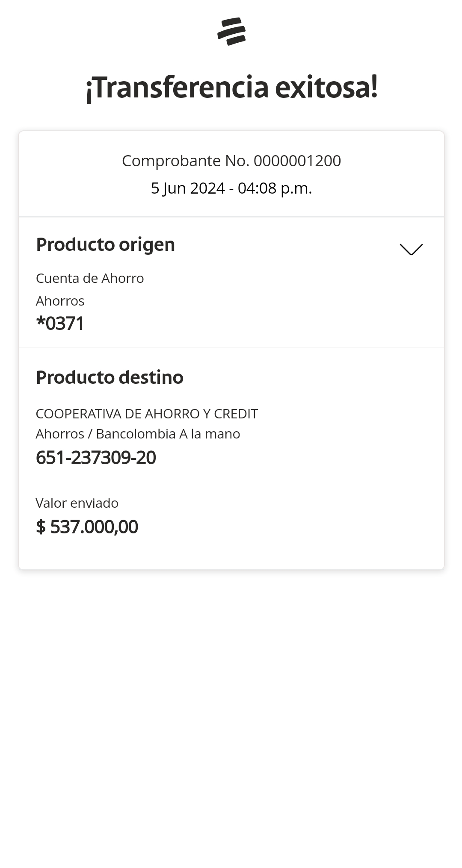462x868 pixels.
Task: Select receipt number 0000001200
Action: [x=297, y=161]
